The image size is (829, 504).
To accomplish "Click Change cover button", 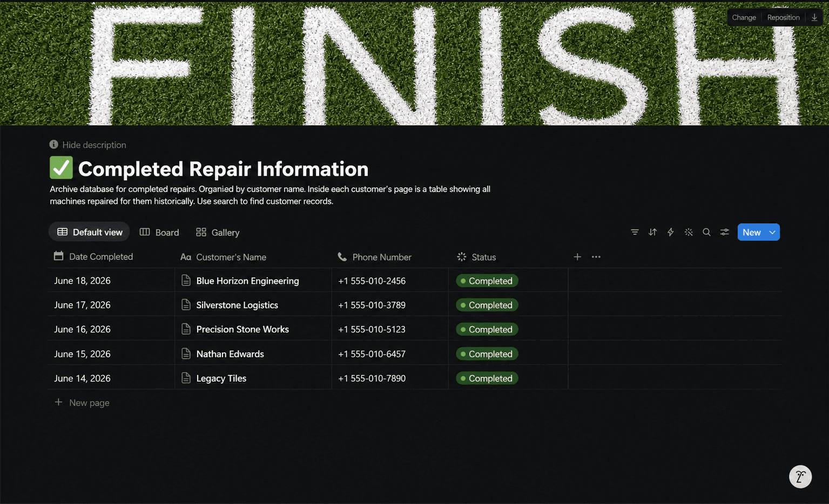I will pyautogui.click(x=744, y=17).
